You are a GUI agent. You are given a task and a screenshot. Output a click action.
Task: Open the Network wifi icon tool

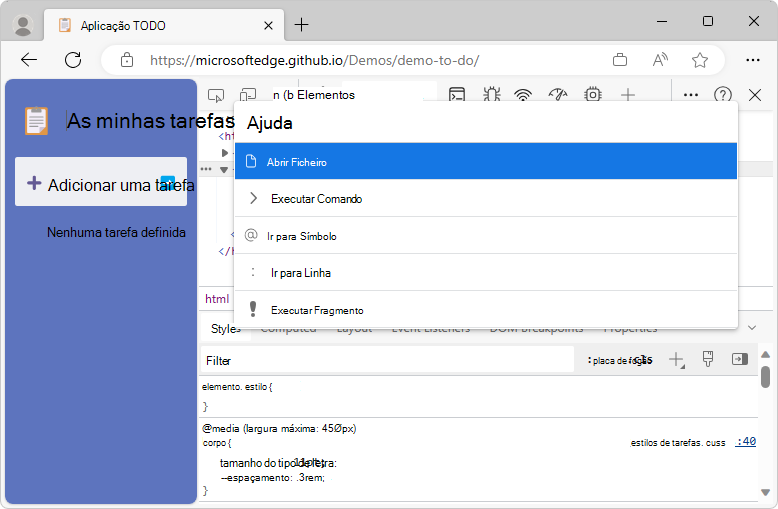point(523,95)
